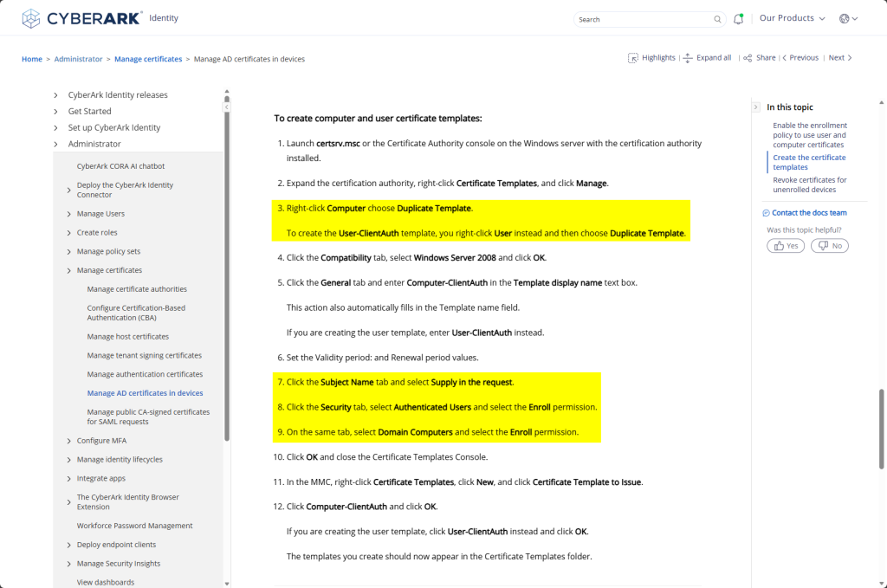Click the sidebar navigation scrollbar
Screen dimensions: 887x588
point(227,260)
